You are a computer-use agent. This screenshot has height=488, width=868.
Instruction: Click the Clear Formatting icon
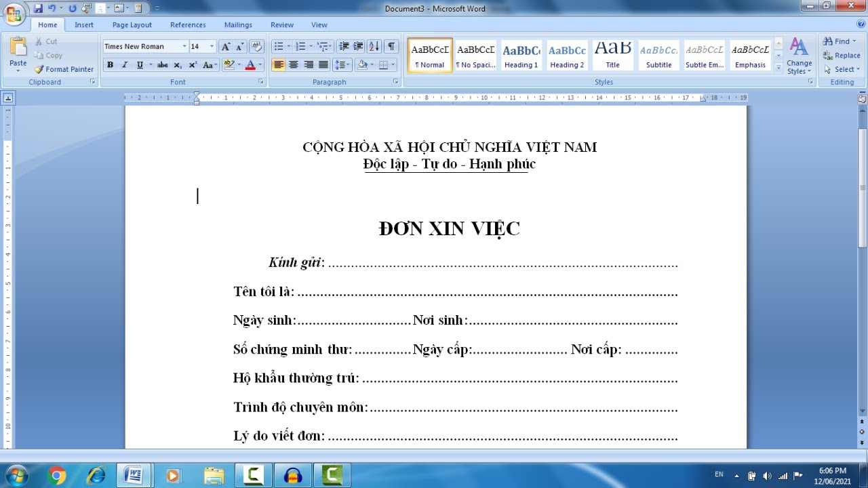256,47
